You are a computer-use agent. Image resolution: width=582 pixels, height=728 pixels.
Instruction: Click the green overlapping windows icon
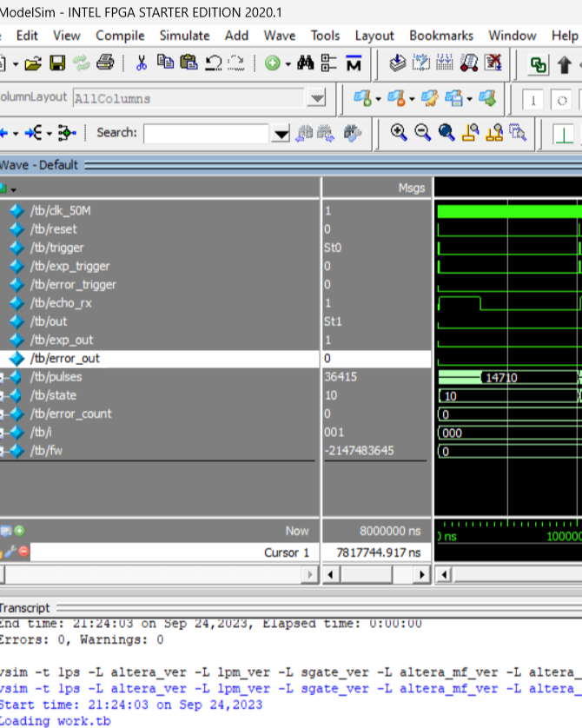[x=539, y=65]
